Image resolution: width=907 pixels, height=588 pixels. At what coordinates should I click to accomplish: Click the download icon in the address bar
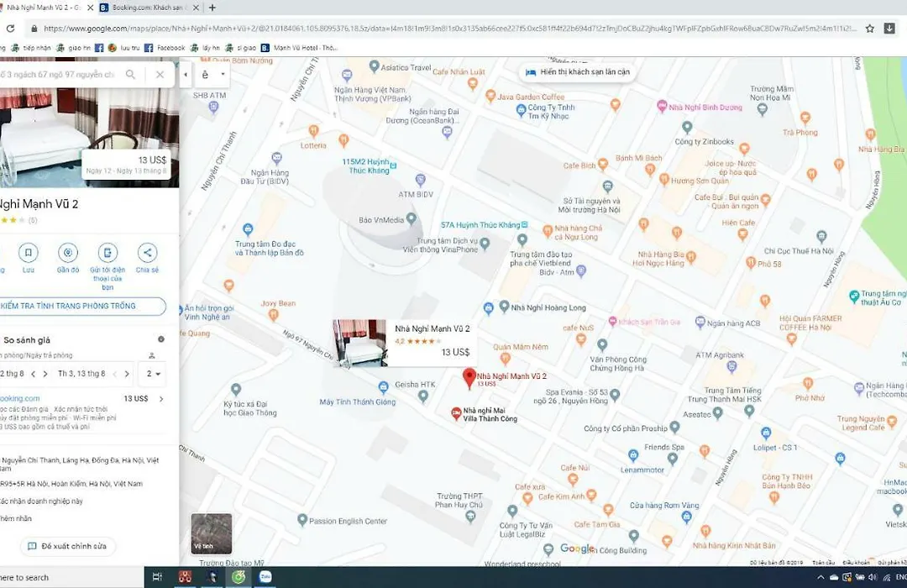[889, 29]
